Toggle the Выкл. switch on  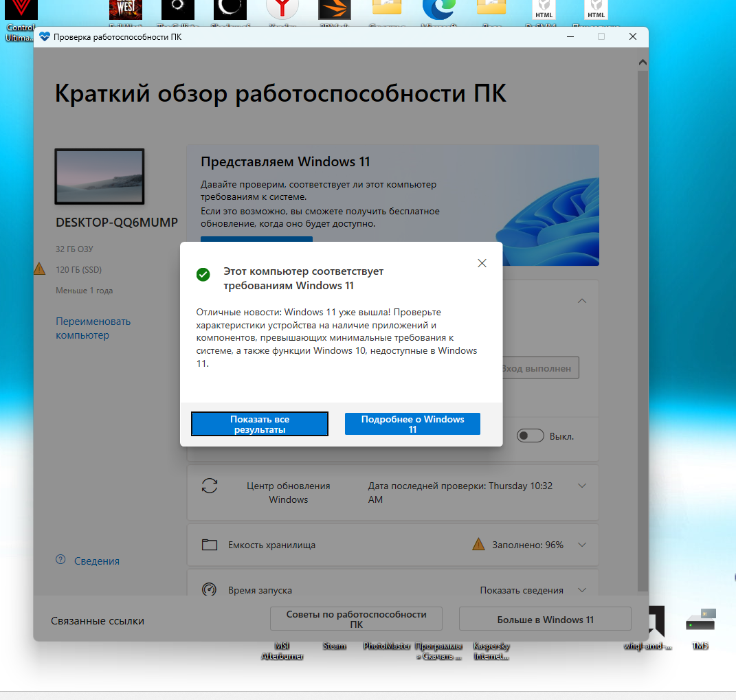tap(531, 436)
